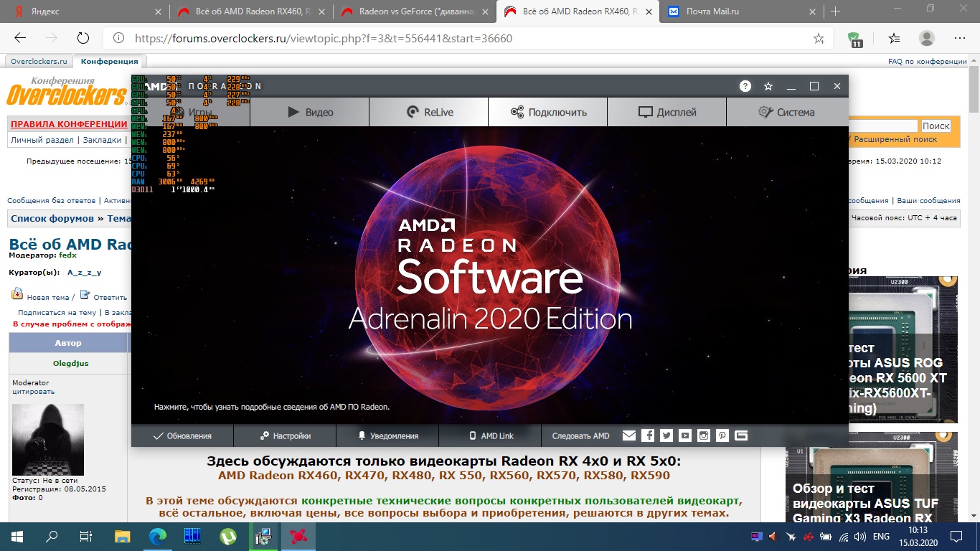The width and height of the screenshot is (980, 551).
Task: Open curator A_z_z_y profile link
Action: coord(85,273)
